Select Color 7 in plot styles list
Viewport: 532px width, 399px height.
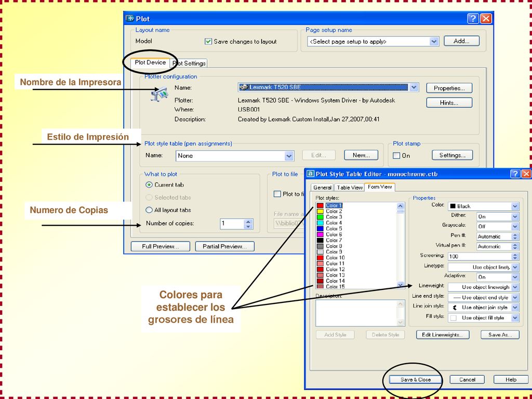point(334,240)
